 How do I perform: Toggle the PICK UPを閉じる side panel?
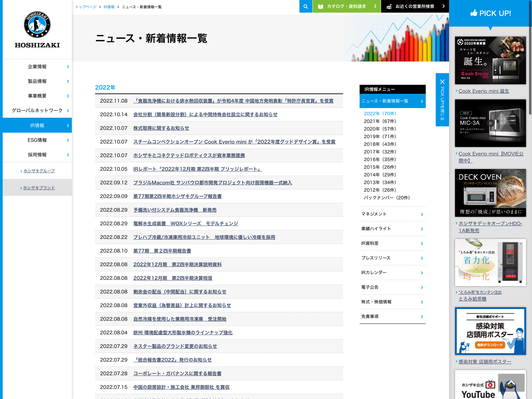coord(442,103)
